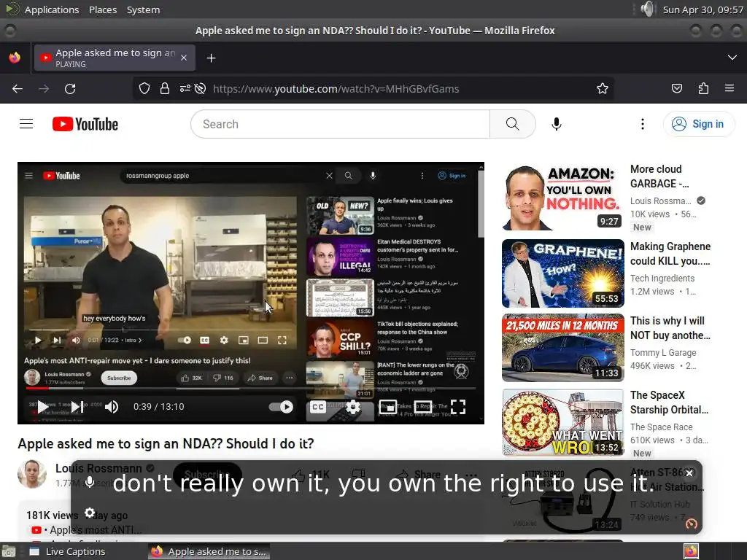Viewport: 747px width, 560px height.
Task: Show desktop via bottom-left panel icon
Action: pos(9,551)
